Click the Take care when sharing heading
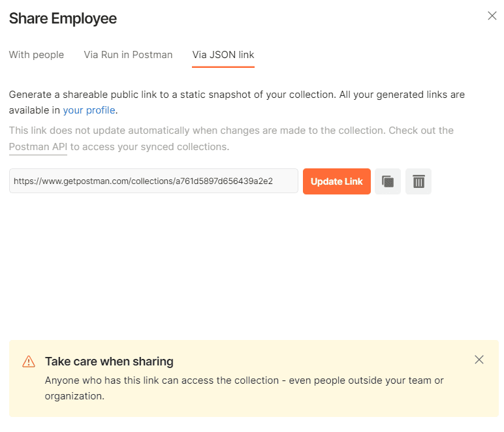Viewport: 504px width, 432px height. tap(109, 362)
